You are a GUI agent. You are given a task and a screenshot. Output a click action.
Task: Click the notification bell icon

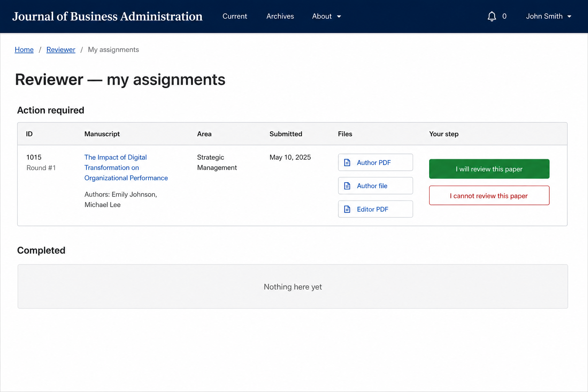[492, 16]
